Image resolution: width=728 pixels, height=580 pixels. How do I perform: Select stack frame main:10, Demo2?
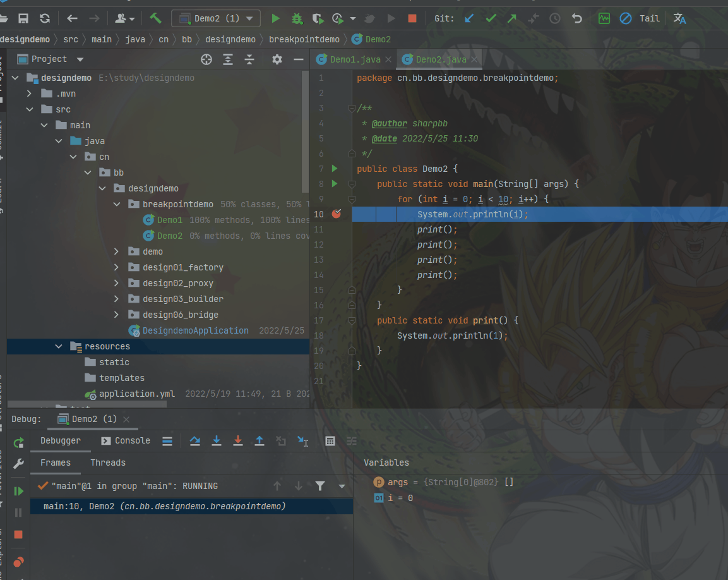tap(191, 506)
